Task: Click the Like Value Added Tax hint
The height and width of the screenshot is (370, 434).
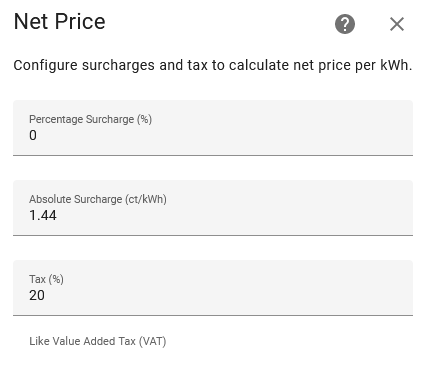Action: pyautogui.click(x=97, y=341)
